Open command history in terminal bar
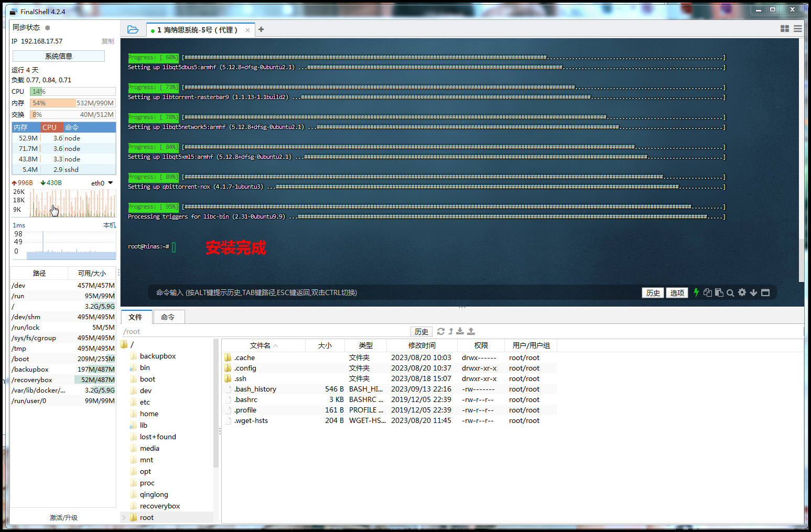 [653, 292]
